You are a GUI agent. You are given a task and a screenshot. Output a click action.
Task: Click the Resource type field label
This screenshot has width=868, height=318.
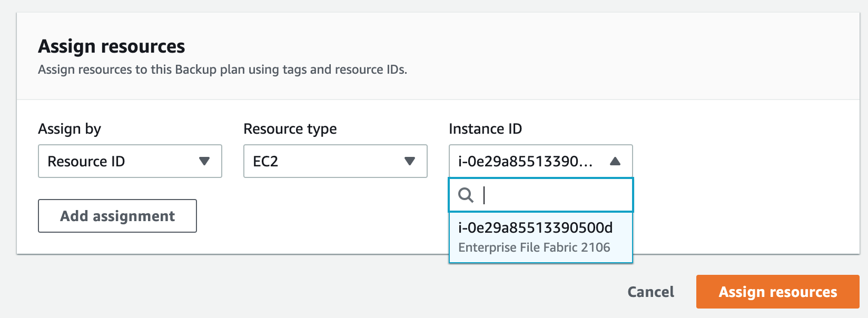290,129
